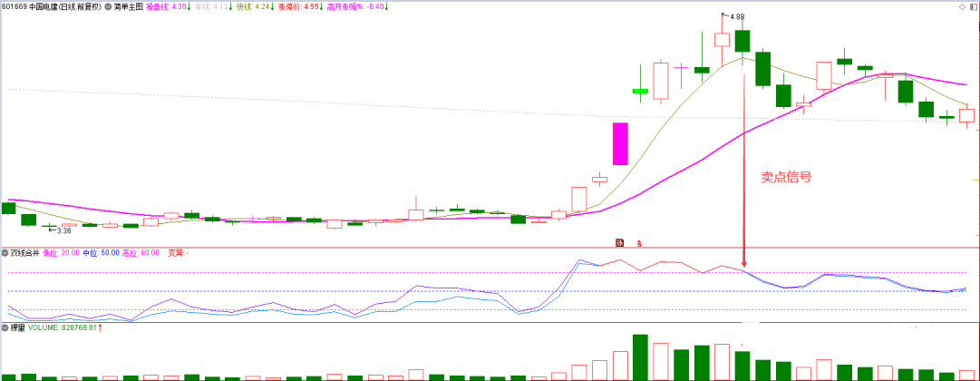Select the 裸量 indicator name
This screenshot has height=381, width=980.
[x=17, y=327]
